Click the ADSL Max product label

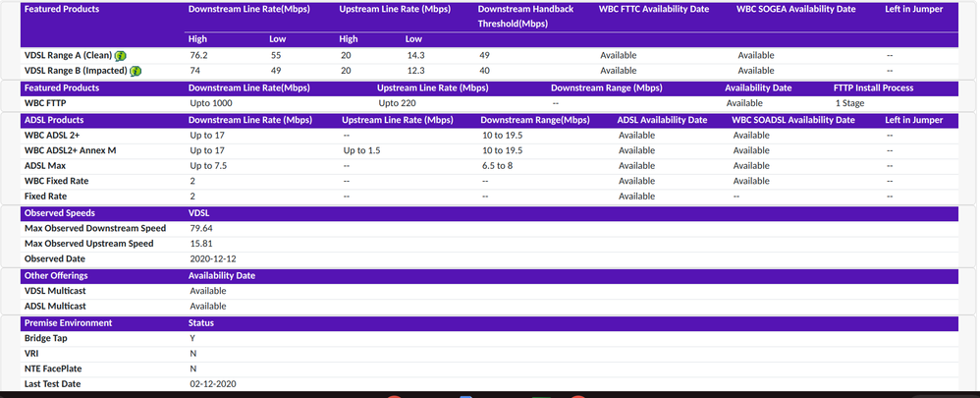click(x=45, y=166)
